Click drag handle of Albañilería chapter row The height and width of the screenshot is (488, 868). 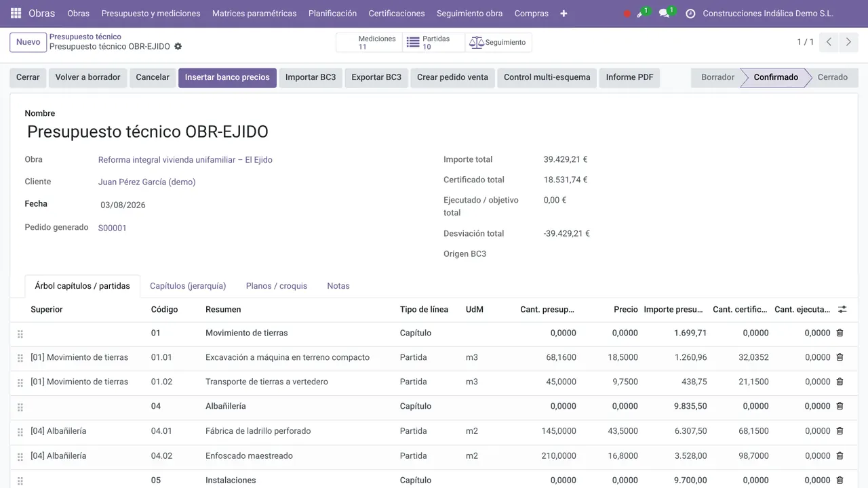tap(20, 407)
